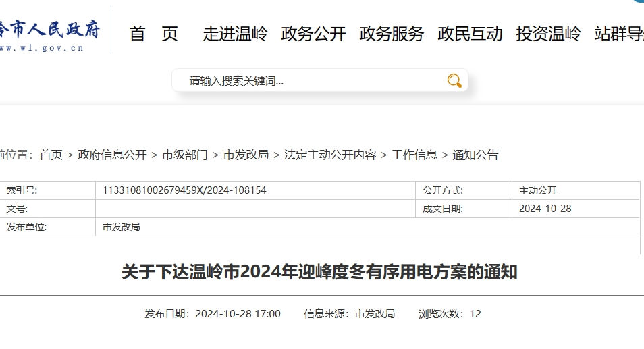This screenshot has height=349, width=644.
Task: Go to the 政府信息公开 breadcrumb
Action: (x=112, y=155)
